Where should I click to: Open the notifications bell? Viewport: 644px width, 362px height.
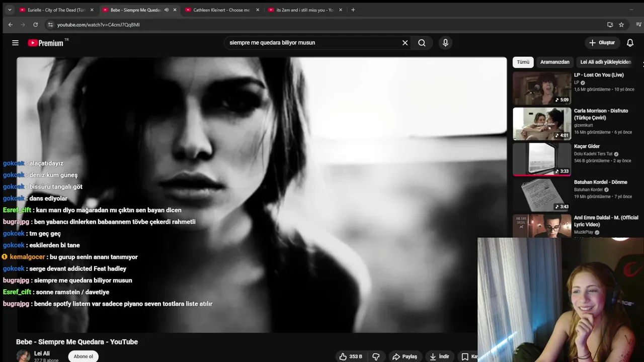630,43
